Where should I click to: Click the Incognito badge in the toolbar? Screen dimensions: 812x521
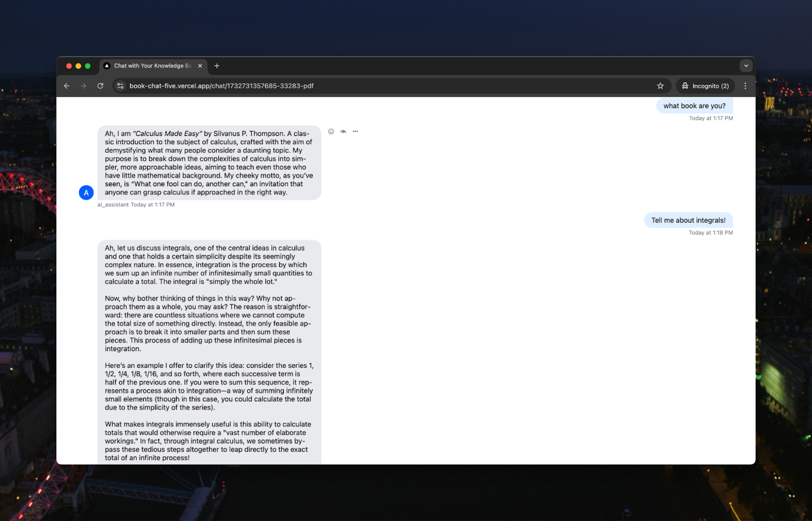pos(705,86)
